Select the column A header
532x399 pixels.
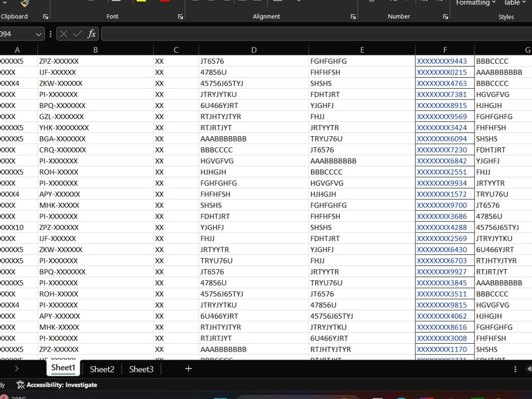[18, 50]
